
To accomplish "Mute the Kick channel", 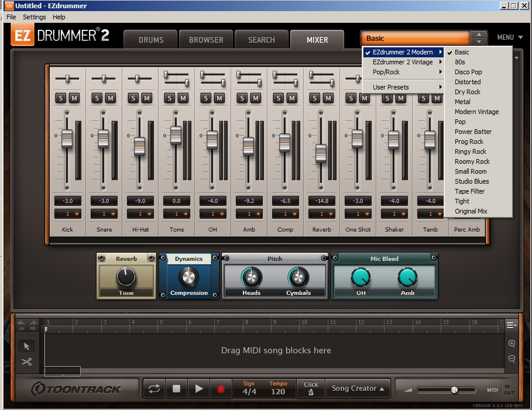I will 74,98.
